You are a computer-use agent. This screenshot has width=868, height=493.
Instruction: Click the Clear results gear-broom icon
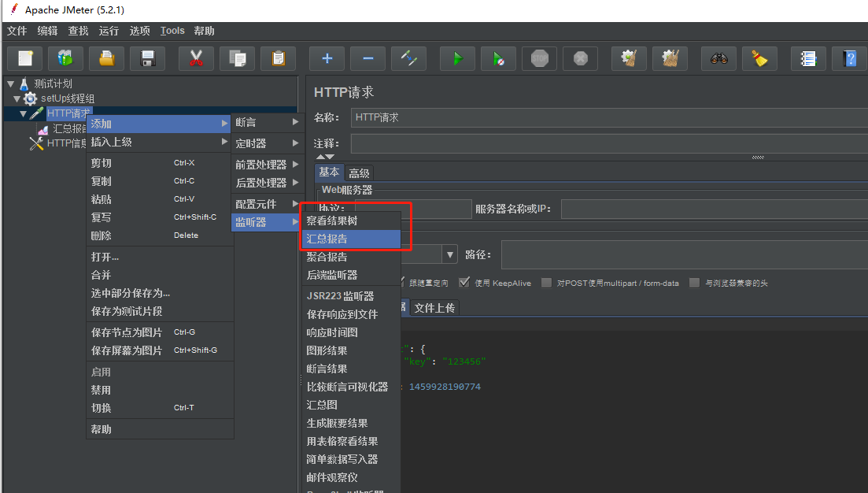click(x=630, y=58)
